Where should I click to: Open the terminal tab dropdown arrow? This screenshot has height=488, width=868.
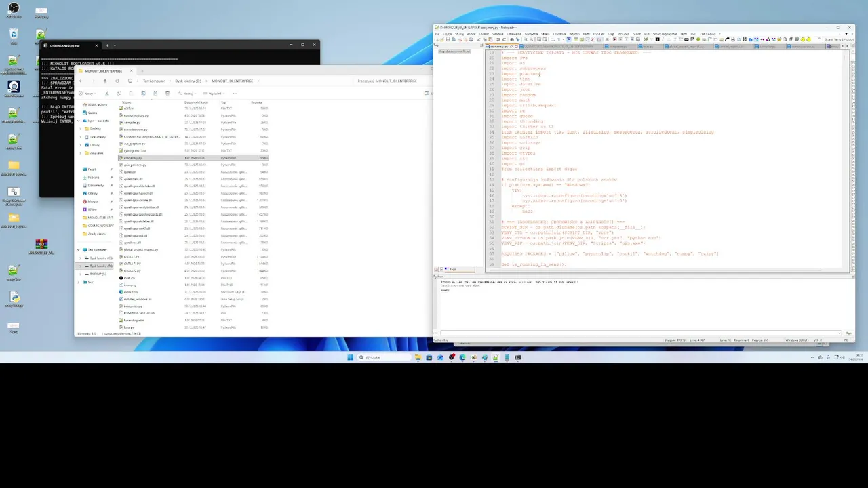tap(114, 45)
